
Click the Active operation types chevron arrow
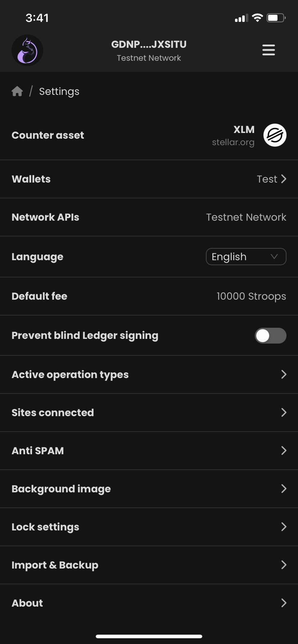[x=284, y=374]
